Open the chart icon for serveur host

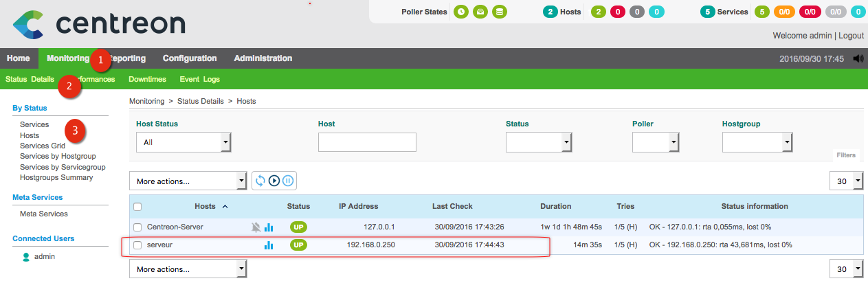pos(269,245)
